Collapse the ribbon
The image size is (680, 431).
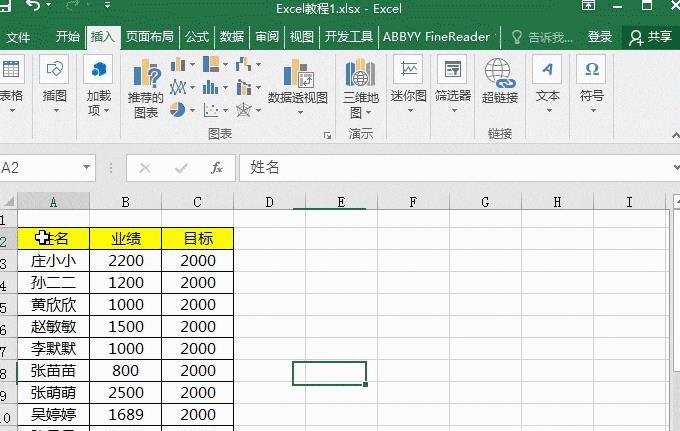675,136
